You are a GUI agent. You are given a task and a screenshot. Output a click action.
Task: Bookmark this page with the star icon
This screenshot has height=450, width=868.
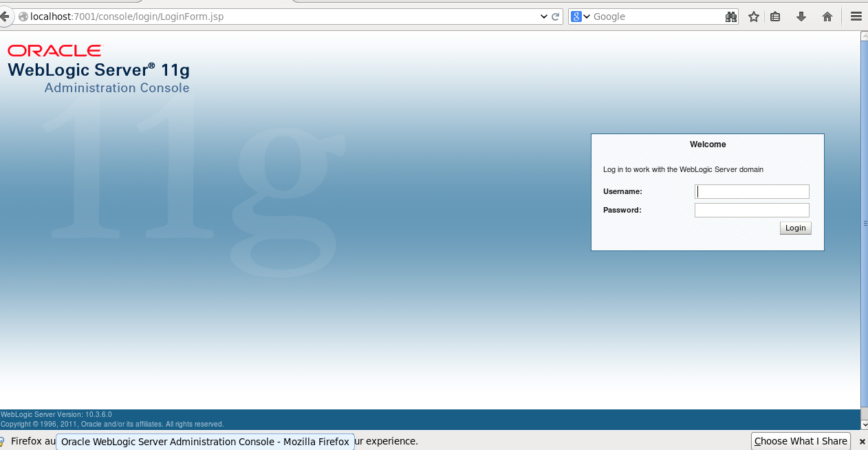point(754,17)
